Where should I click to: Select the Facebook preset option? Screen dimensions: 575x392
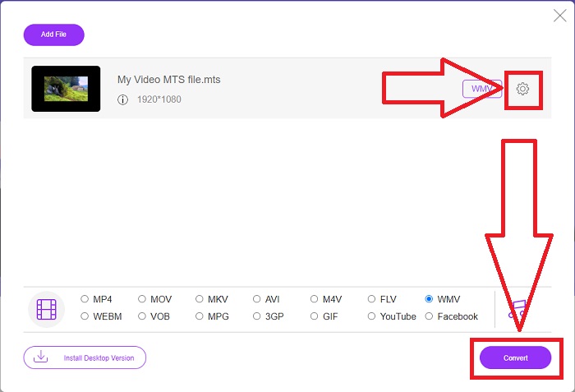[430, 316]
